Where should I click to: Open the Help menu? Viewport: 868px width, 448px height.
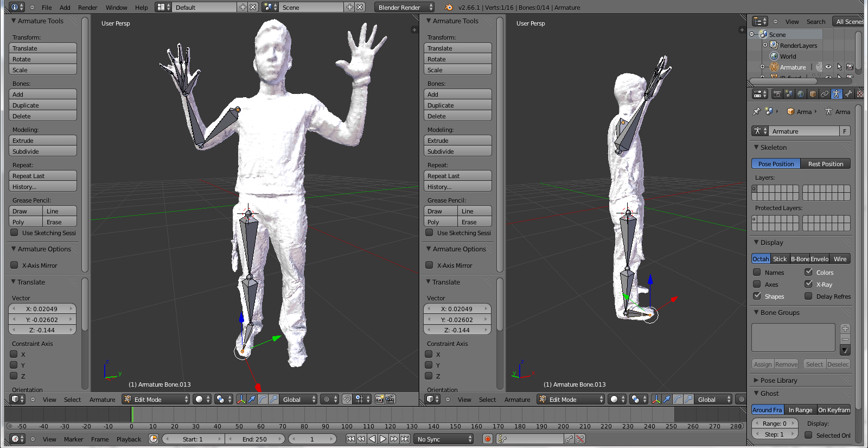141,7
